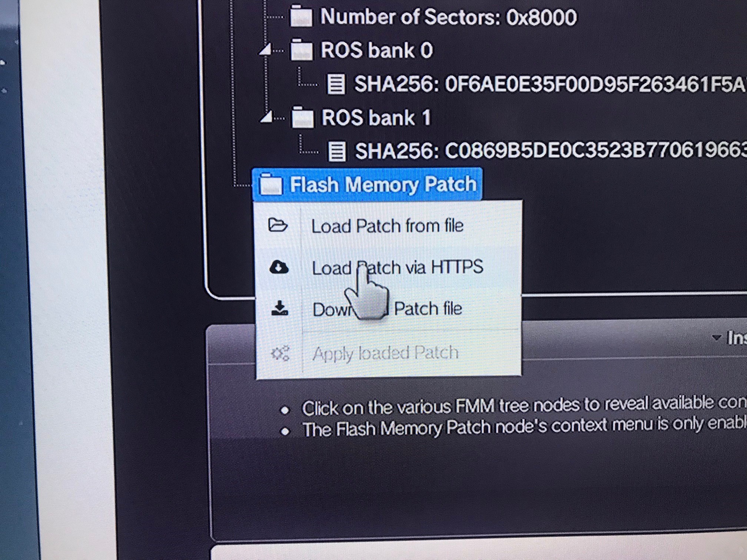Image resolution: width=747 pixels, height=560 pixels.
Task: Click the ROS bank 1 folder icon
Action: (x=302, y=117)
